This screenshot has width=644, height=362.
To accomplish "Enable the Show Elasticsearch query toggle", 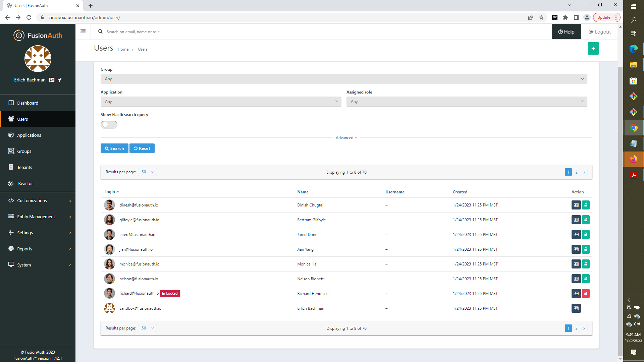I will (109, 124).
